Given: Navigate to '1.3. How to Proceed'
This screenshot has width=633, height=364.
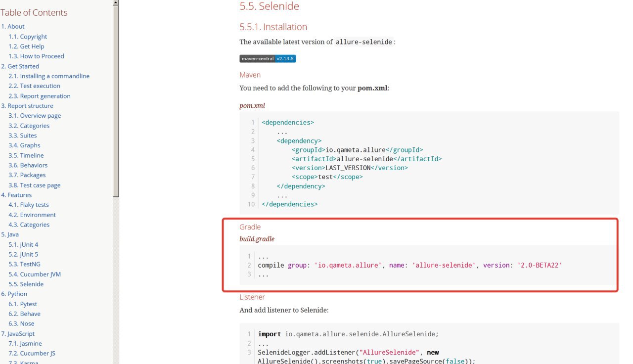Looking at the screenshot, I should pyautogui.click(x=36, y=56).
